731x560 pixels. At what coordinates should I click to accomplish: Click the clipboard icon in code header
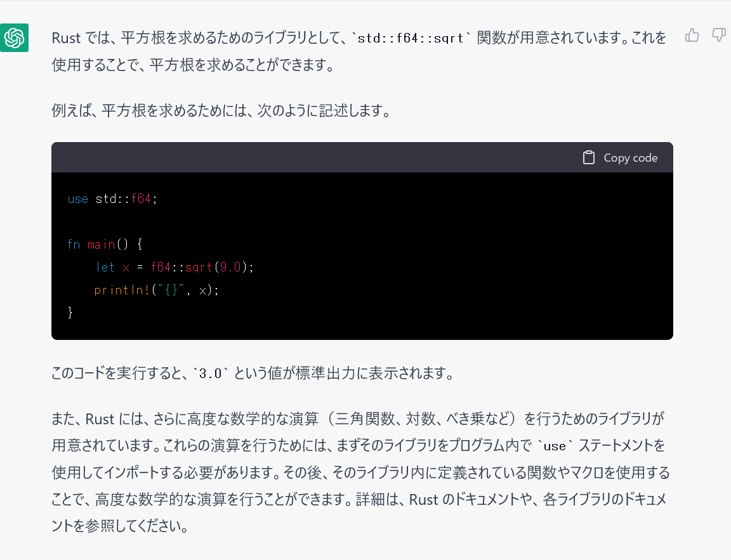(x=588, y=158)
